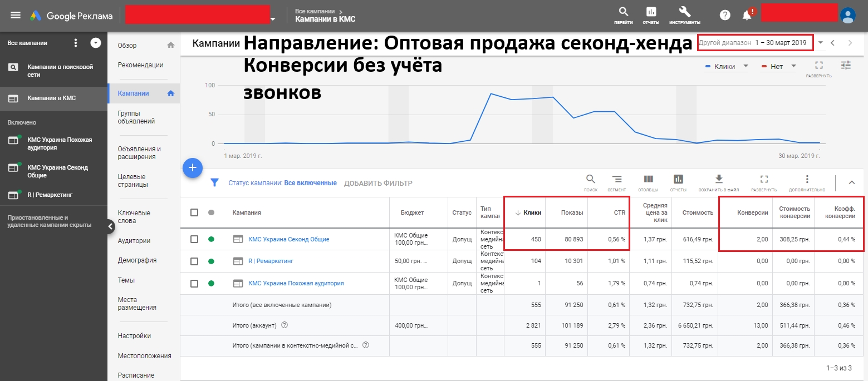Click ДОБАВИТЬ ФИЛЬТР
Screen dimensions: 868x381
378,183
